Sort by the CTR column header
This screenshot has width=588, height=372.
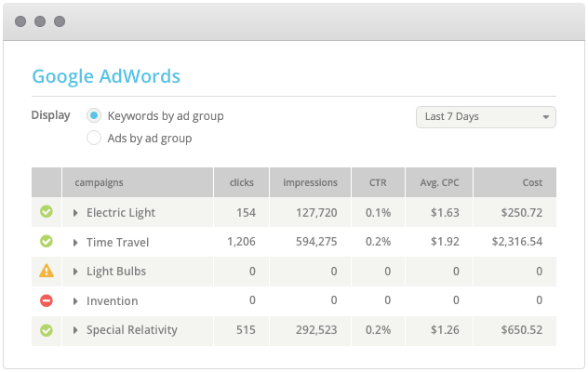378,182
